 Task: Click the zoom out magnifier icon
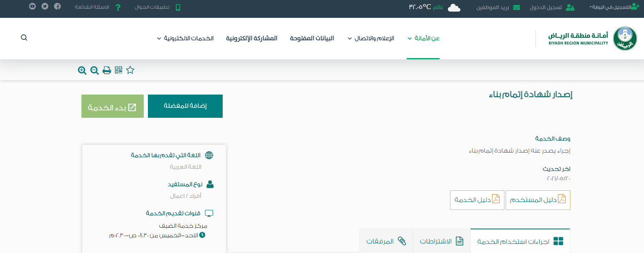pos(95,71)
